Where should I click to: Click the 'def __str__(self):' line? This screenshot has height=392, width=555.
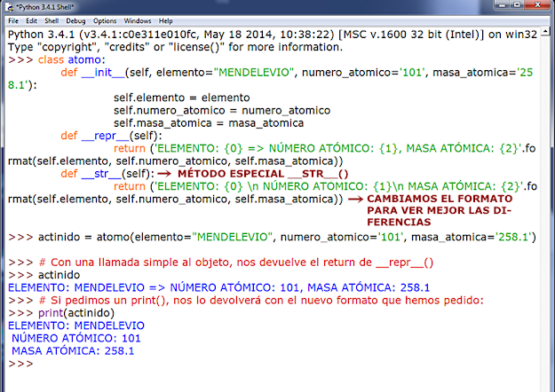(x=107, y=174)
